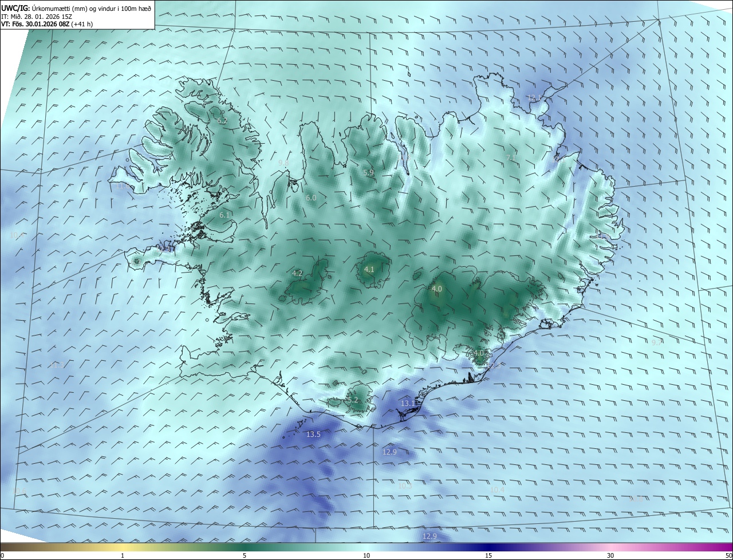Click the 5.2 value label on the map
The image size is (733, 560).
pyautogui.click(x=352, y=400)
